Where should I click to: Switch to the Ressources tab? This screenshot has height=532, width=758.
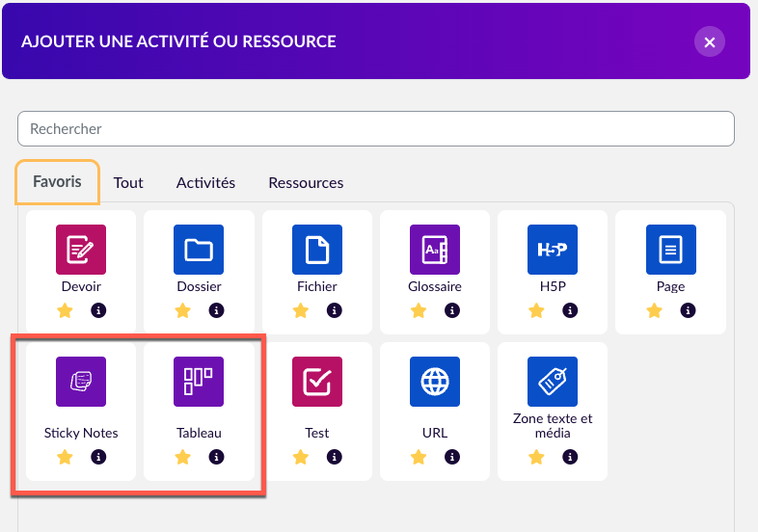pyautogui.click(x=306, y=183)
